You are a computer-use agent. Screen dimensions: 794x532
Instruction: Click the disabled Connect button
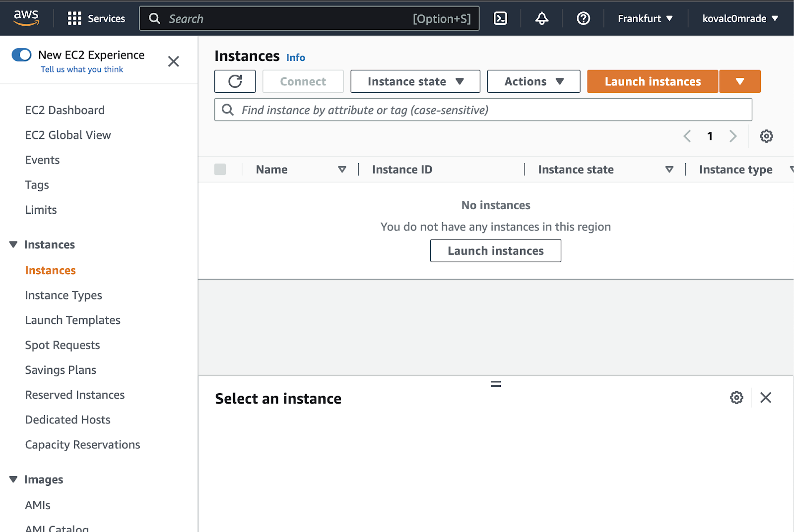(x=303, y=81)
